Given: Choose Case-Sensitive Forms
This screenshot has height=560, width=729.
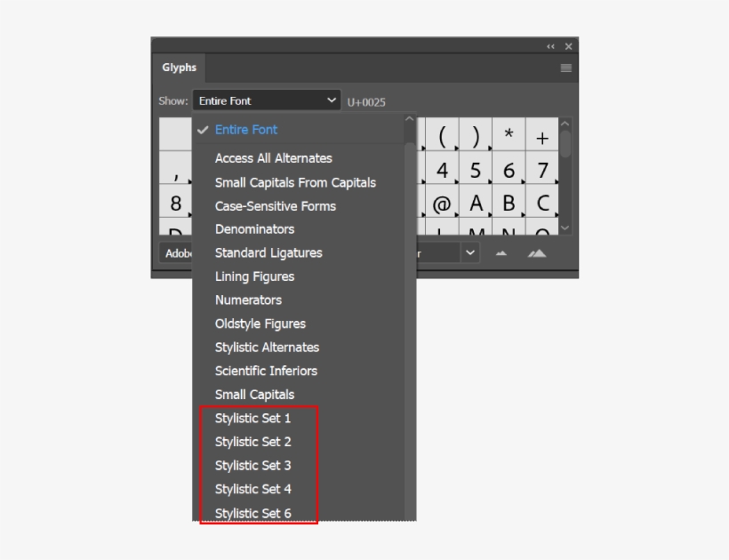Looking at the screenshot, I should tap(275, 205).
